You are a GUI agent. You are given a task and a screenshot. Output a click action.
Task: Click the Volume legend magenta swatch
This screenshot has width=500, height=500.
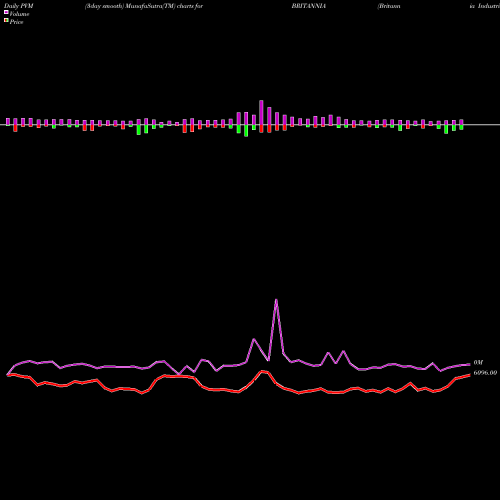coord(6,13)
